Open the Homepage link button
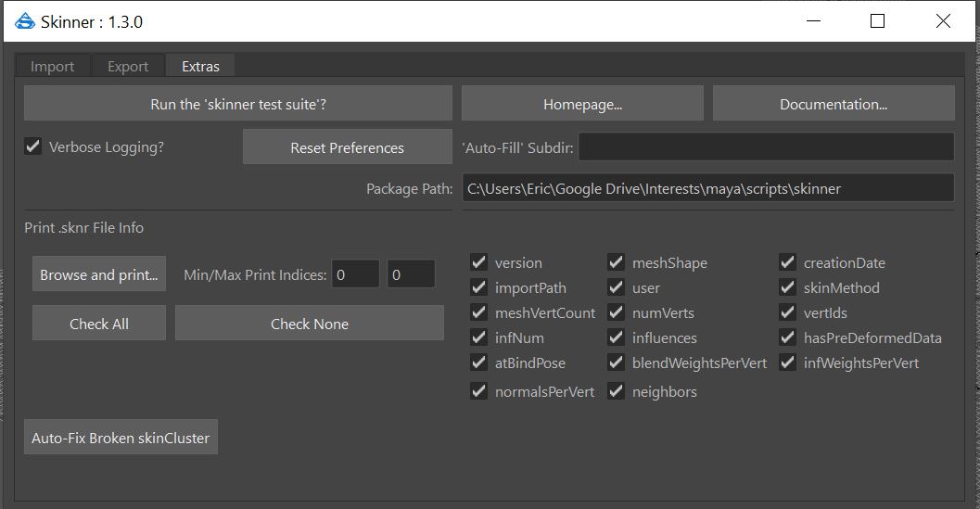This screenshot has width=980, height=509. (x=582, y=104)
